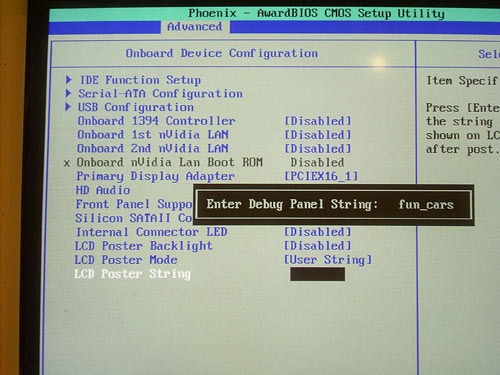This screenshot has height=375, width=500.
Task: Select the HD Audio item
Action: [x=103, y=190]
